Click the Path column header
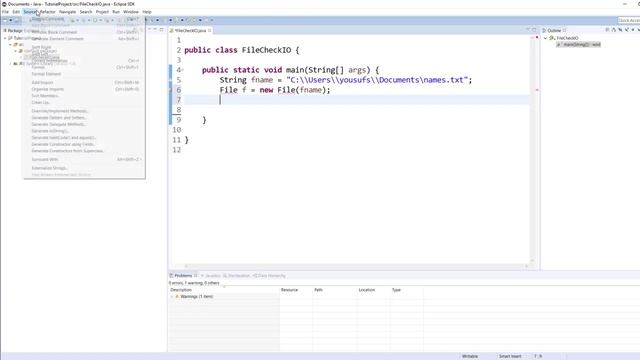This screenshot has height=360, width=640. click(x=335, y=290)
